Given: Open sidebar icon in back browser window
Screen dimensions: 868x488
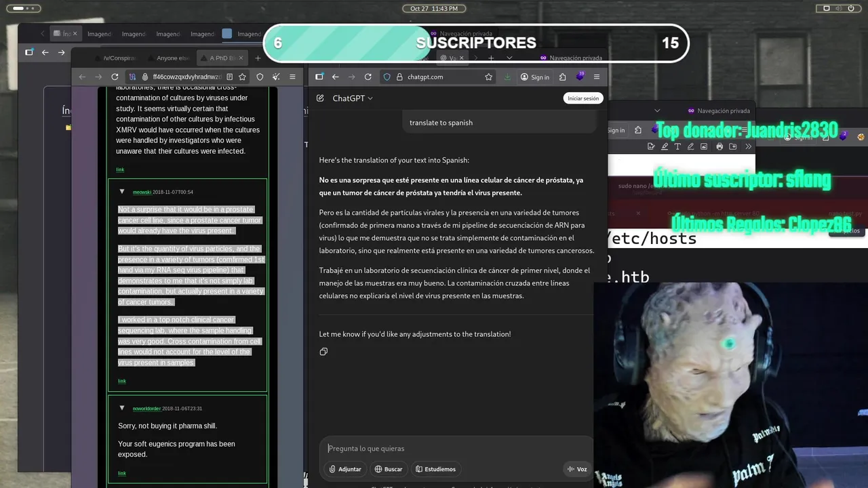Looking at the screenshot, I should [28, 52].
